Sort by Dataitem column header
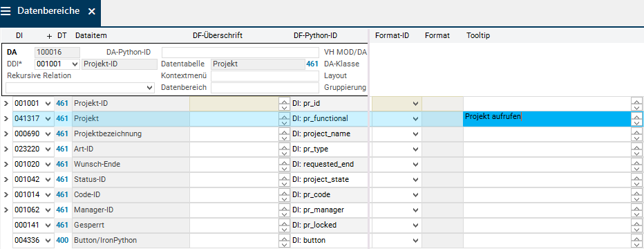This screenshot has width=644, height=249. click(x=91, y=36)
